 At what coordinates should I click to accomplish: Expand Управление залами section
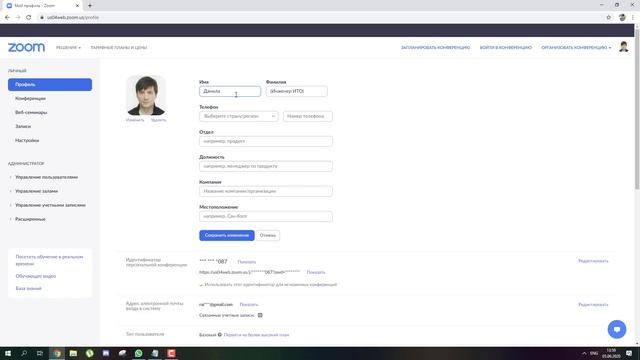click(x=36, y=191)
